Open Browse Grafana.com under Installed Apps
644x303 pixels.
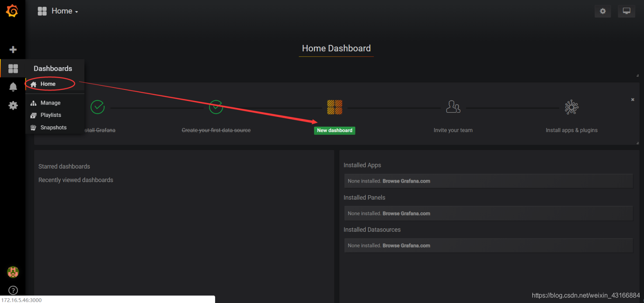coord(406,181)
